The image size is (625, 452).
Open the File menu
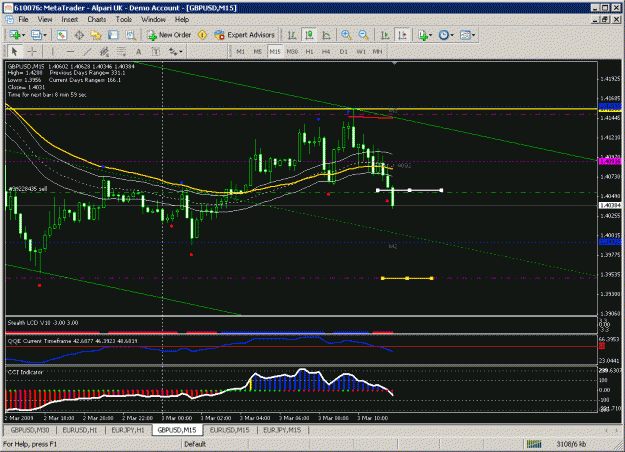(x=23, y=19)
